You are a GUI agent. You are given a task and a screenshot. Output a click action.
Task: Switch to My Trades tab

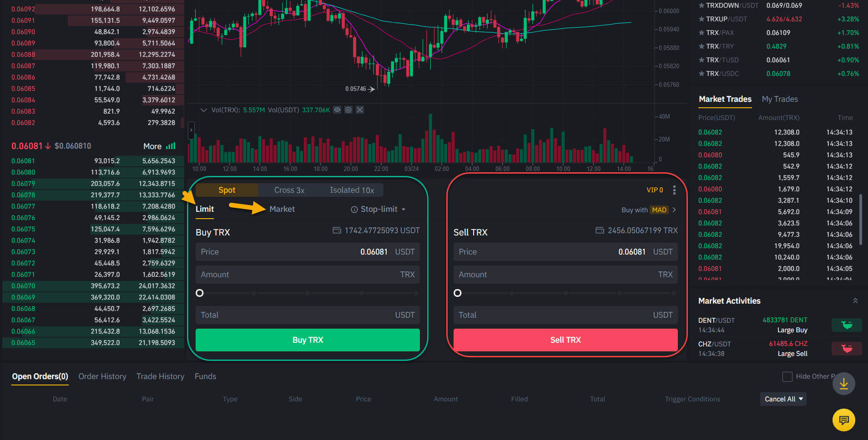click(780, 99)
